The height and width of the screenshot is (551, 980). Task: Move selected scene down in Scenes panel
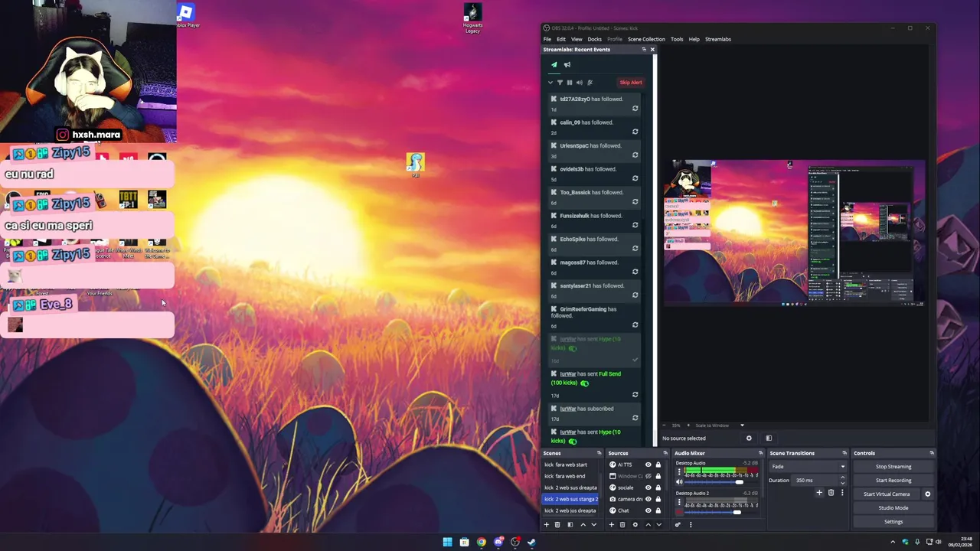click(593, 525)
